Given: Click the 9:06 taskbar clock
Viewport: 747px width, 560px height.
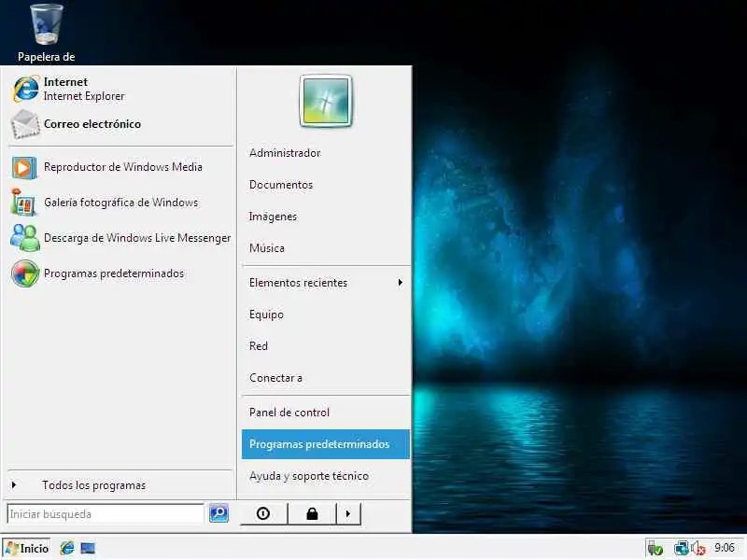Looking at the screenshot, I should [x=725, y=548].
